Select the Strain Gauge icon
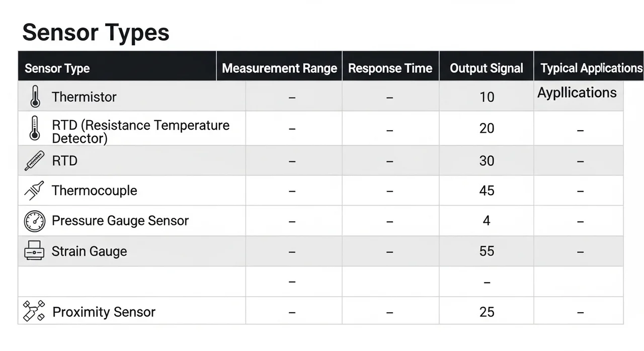 click(34, 251)
